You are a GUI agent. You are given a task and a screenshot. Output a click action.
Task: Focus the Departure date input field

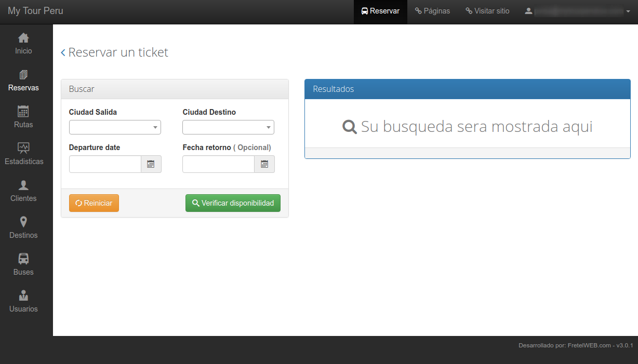(x=105, y=164)
